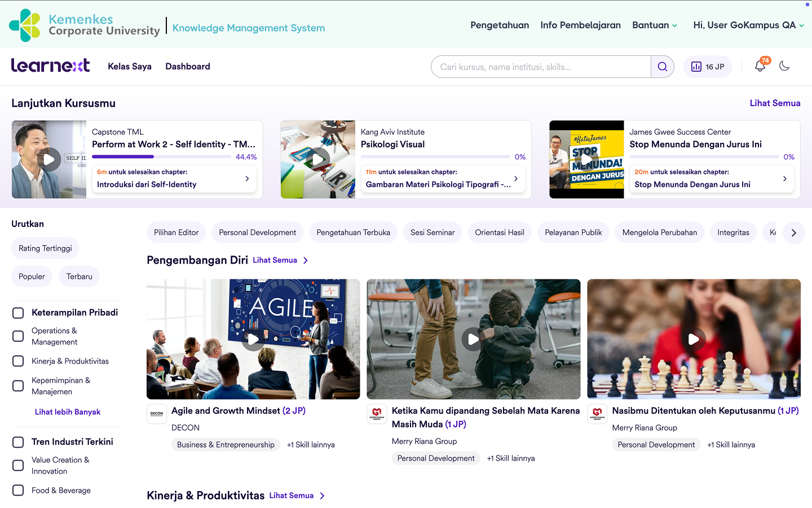812x508 pixels.
Task: Click the learnext logo
Action: click(51, 65)
